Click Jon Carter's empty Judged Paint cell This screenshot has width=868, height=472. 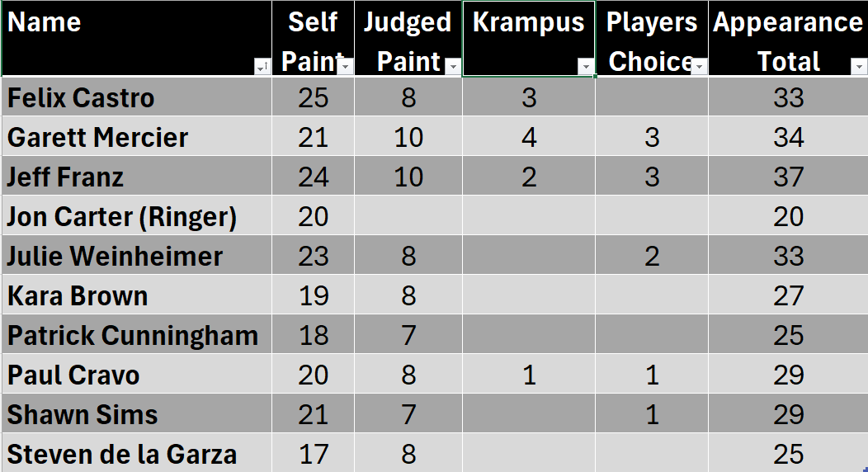(408, 216)
